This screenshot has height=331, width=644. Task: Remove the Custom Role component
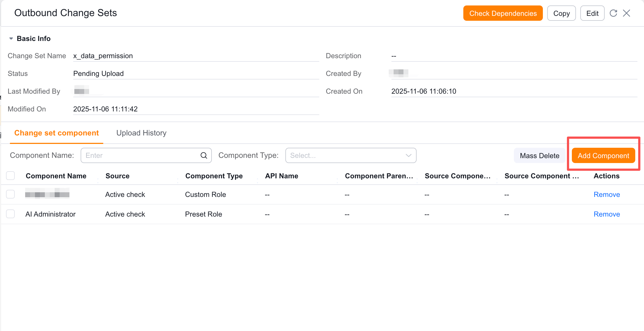(x=607, y=194)
